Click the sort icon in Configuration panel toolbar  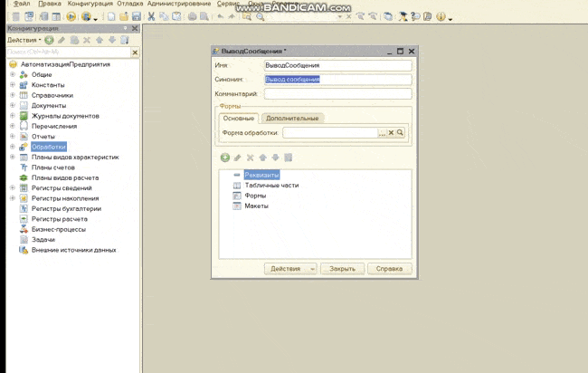tap(125, 40)
